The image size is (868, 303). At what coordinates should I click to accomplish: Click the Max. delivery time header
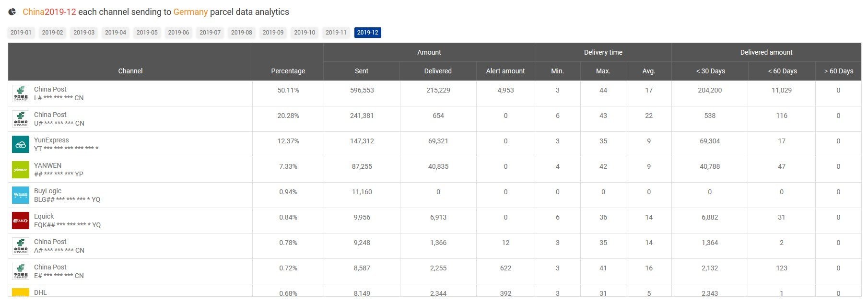click(x=603, y=71)
